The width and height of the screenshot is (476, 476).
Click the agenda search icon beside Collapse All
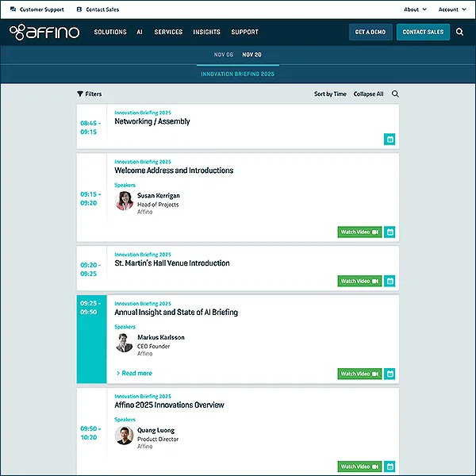pyautogui.click(x=395, y=94)
